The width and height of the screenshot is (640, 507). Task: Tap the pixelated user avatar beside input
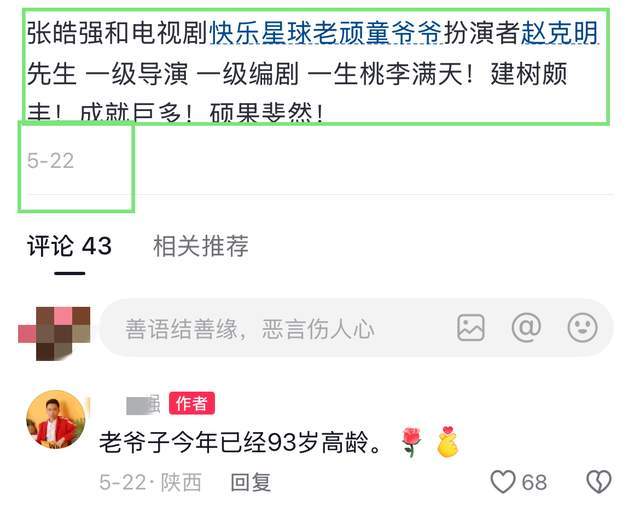(54, 334)
